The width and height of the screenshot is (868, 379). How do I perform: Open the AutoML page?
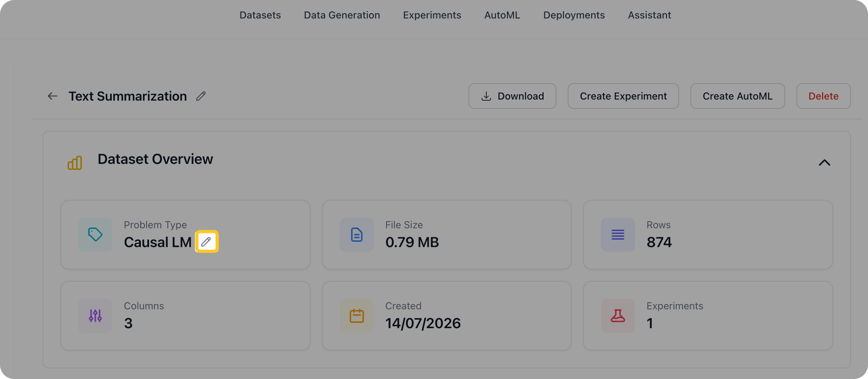pyautogui.click(x=502, y=15)
